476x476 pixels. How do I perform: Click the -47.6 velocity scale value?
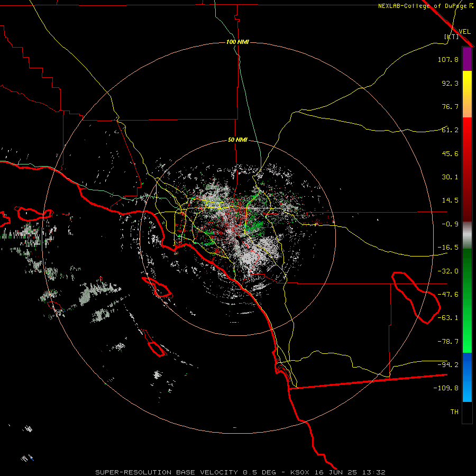tap(448, 295)
